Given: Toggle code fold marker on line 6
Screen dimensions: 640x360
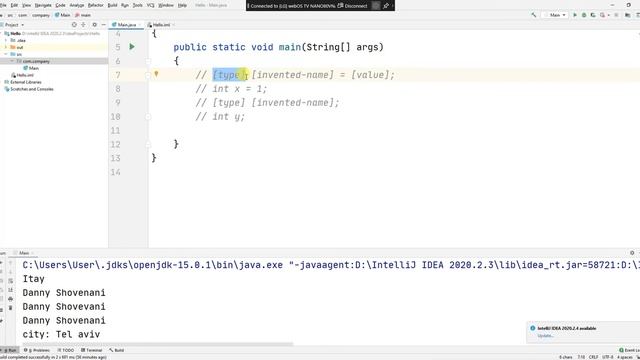Looking at the screenshot, I should (x=148, y=61).
